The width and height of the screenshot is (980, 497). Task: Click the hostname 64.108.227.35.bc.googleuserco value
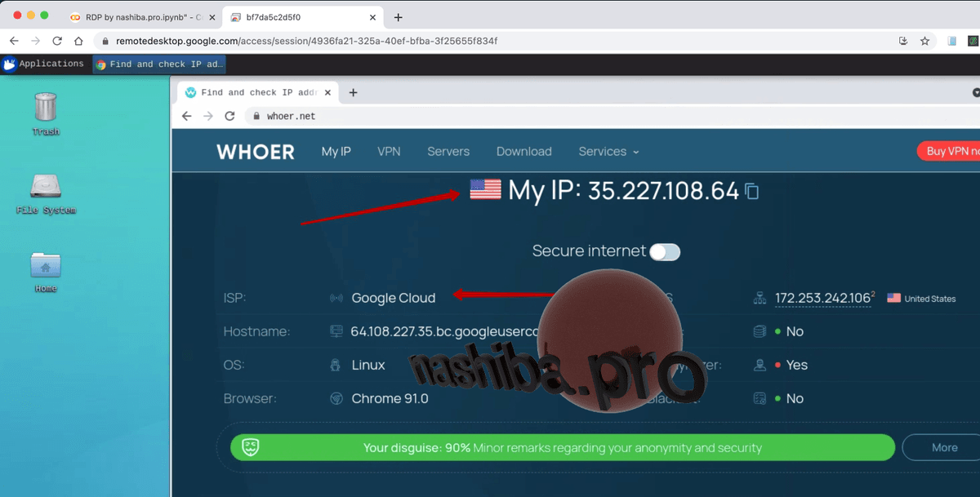445,332
